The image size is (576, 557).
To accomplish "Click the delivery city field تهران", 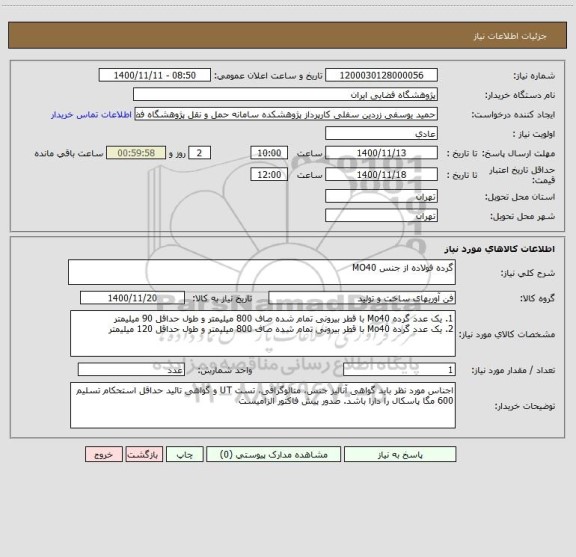I will coord(381,216).
